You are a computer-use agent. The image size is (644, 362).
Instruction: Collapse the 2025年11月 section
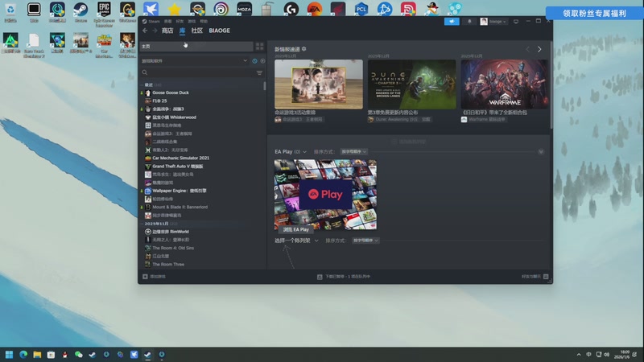142,224
